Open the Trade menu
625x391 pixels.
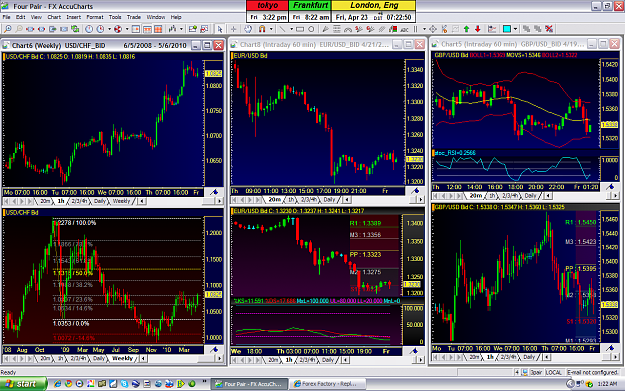coord(134,17)
